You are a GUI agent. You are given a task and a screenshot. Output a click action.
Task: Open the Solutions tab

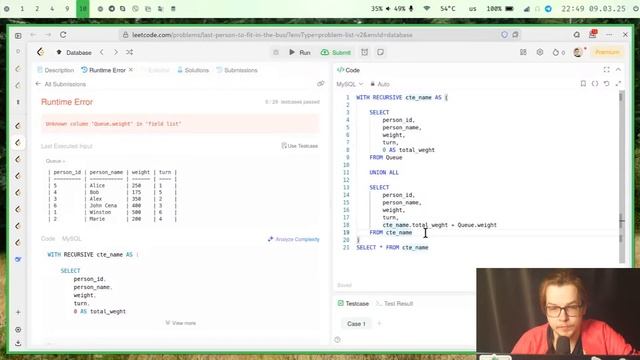(193, 70)
